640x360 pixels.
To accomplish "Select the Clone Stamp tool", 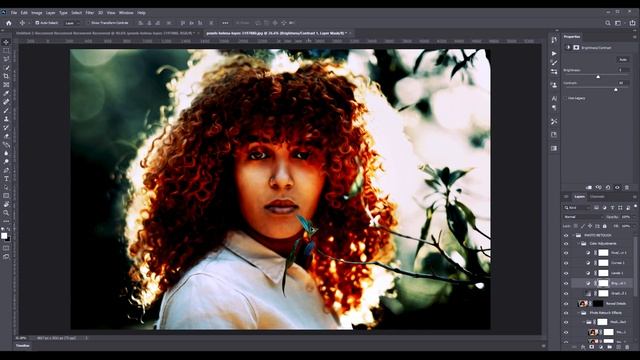I will coord(6,119).
